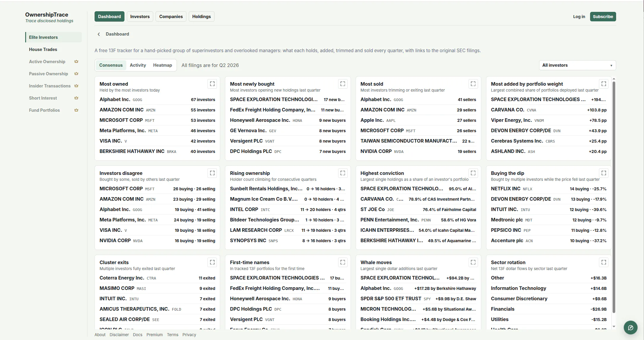Expand the Highest conviction card
The image size is (644, 340).
473,173
